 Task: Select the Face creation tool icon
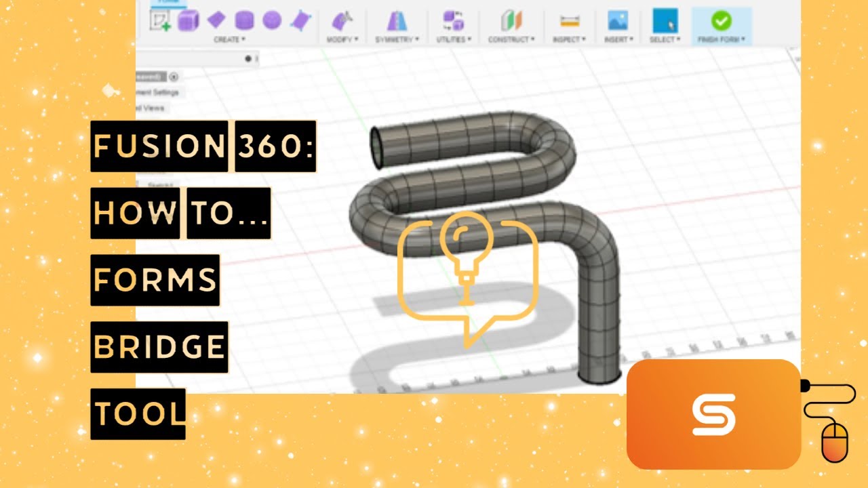[300, 20]
